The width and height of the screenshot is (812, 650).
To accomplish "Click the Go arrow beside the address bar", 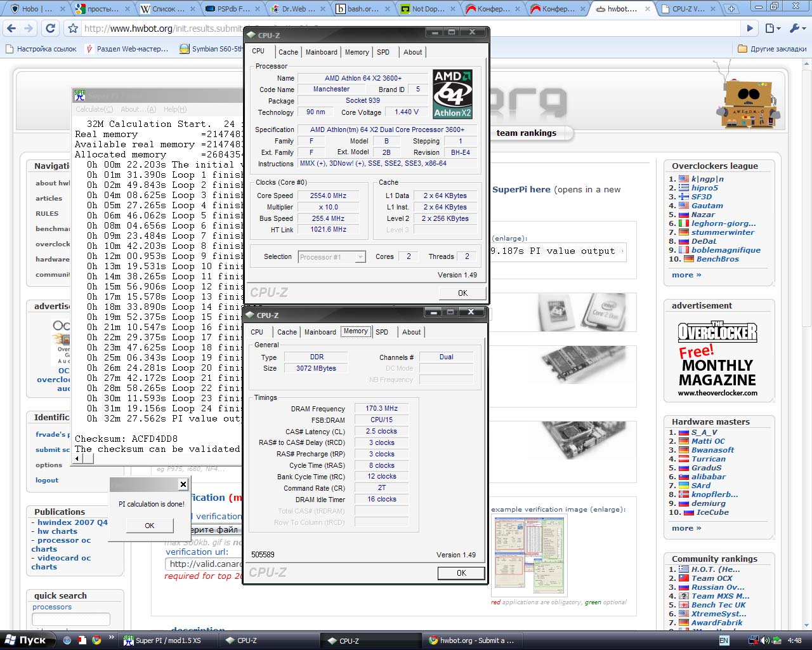I will (x=750, y=29).
